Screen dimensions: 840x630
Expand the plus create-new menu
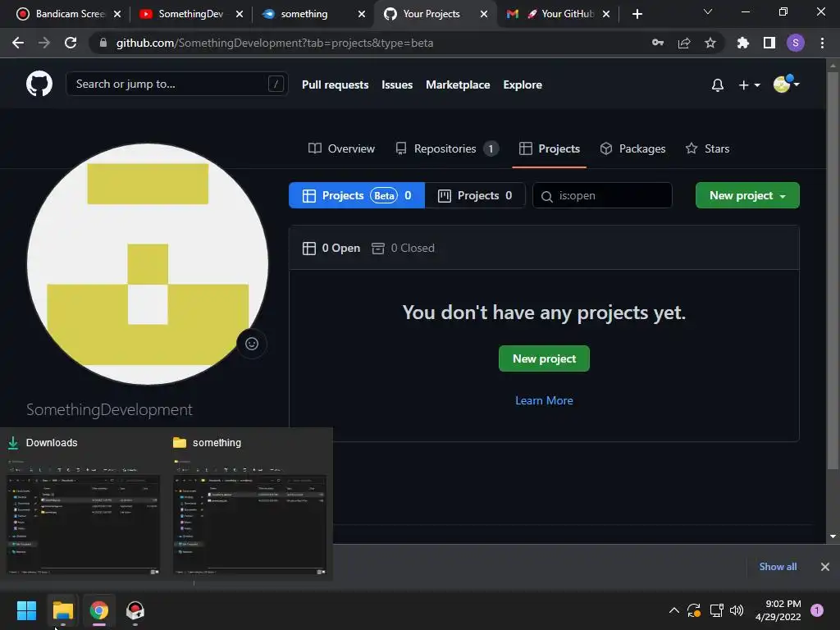pyautogui.click(x=749, y=84)
